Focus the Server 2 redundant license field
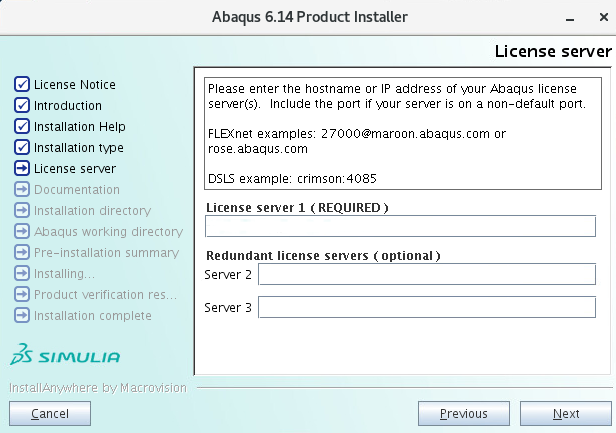This screenshot has width=616, height=433. pyautogui.click(x=427, y=274)
